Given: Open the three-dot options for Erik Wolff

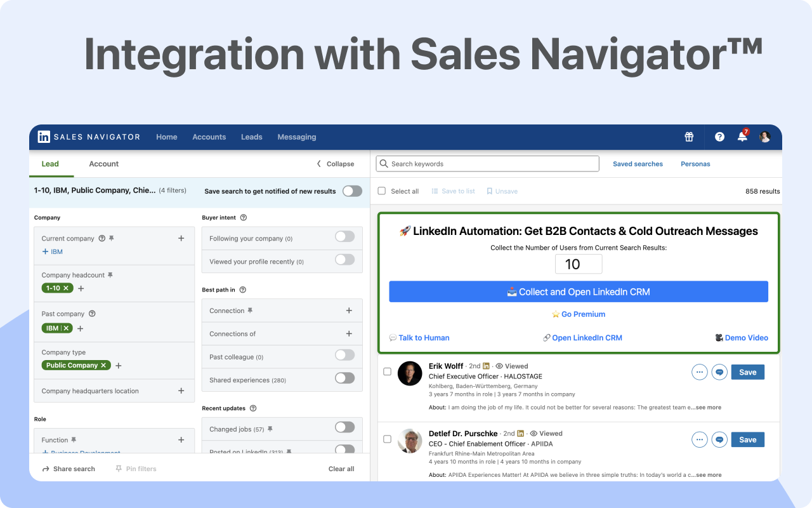Looking at the screenshot, I should pos(699,371).
